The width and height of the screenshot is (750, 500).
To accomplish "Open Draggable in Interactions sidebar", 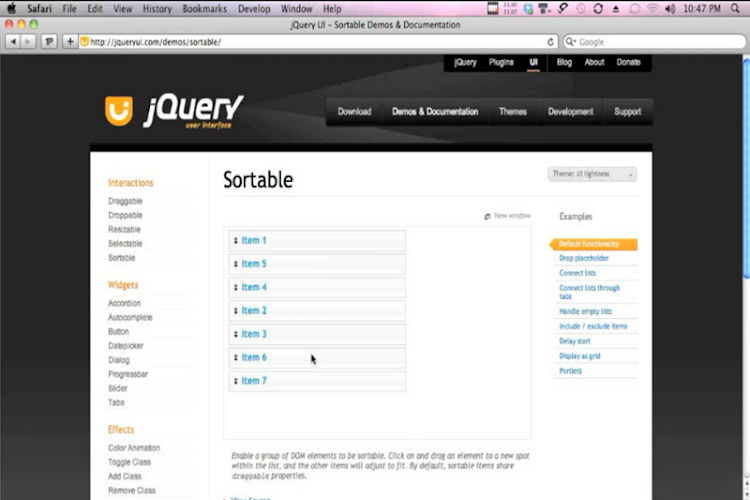I will [x=125, y=201].
